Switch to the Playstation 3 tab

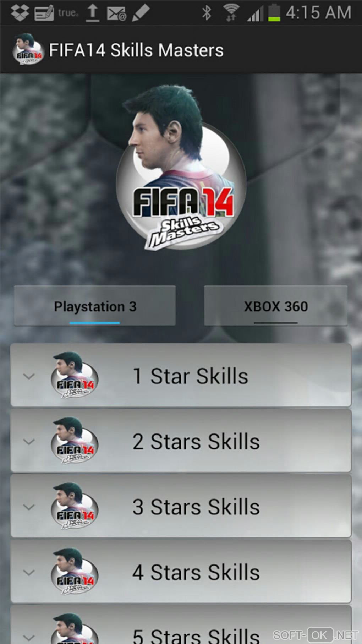point(95,306)
